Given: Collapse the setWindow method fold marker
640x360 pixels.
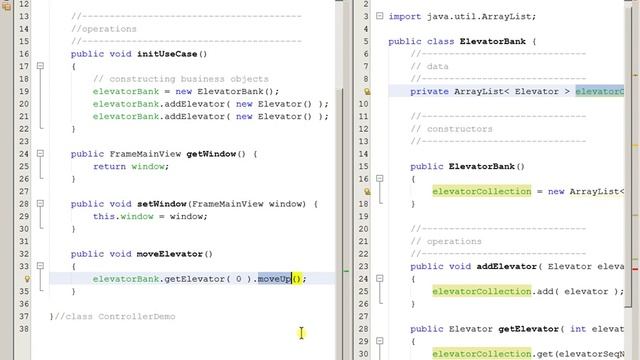Looking at the screenshot, I should point(40,203).
